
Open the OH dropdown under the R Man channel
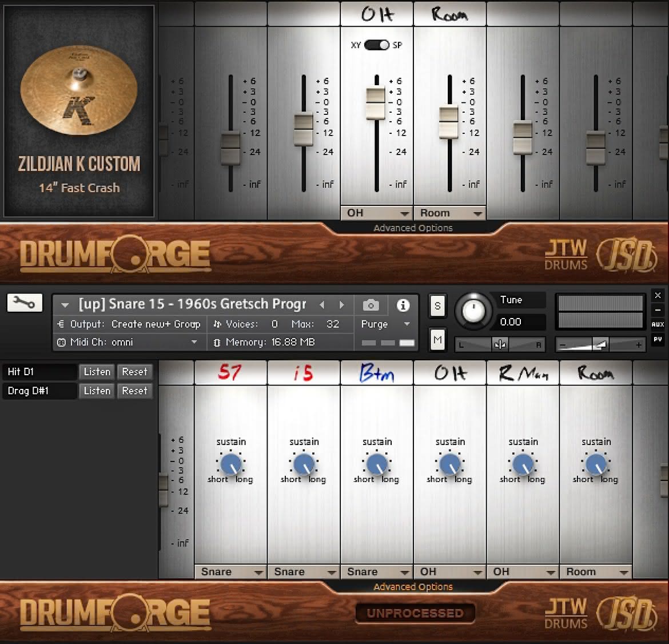523,572
